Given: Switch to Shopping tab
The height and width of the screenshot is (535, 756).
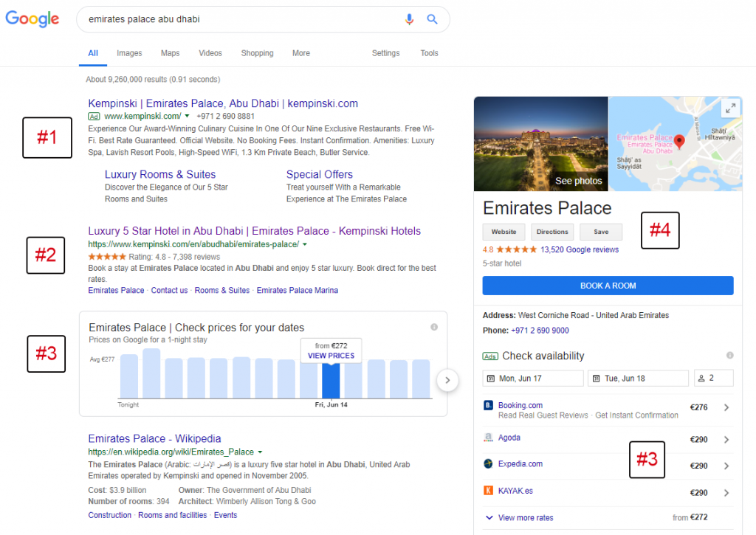Looking at the screenshot, I should [x=257, y=53].
